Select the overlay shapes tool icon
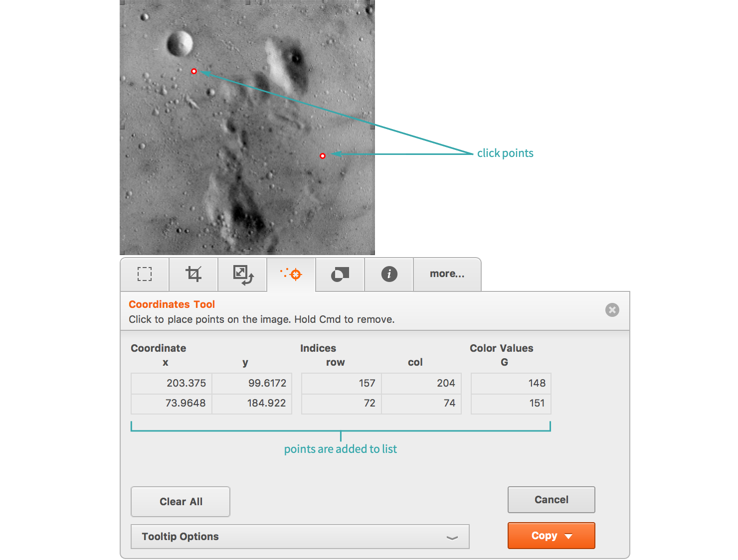Screen dimensions: 738x560 coord(340,274)
